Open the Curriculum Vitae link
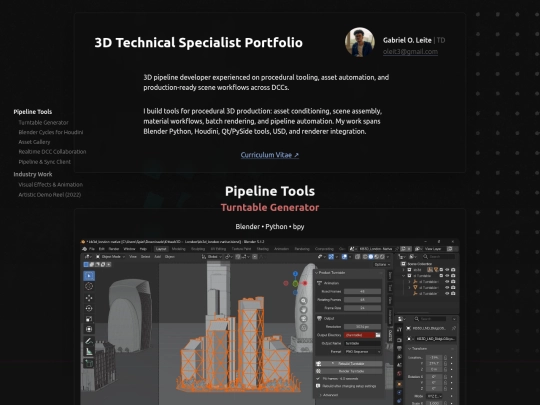Viewport: 540px width, 405px height. [x=270, y=155]
